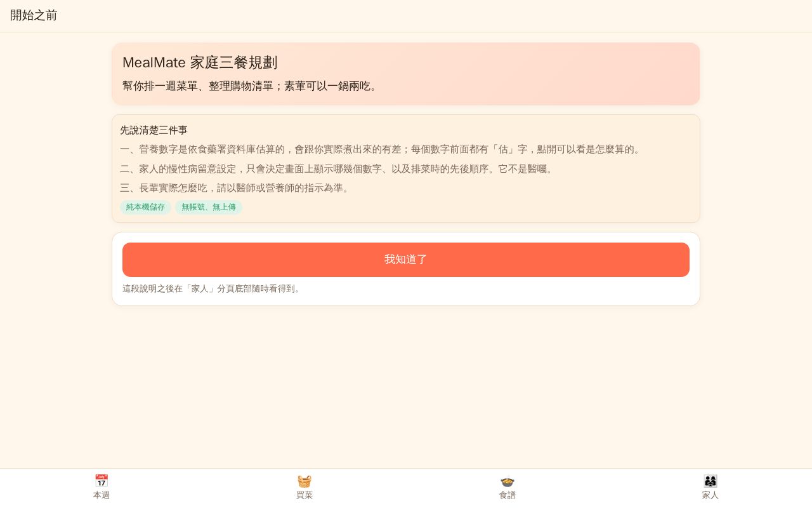Switch to the 食譜 tab label

click(x=507, y=495)
